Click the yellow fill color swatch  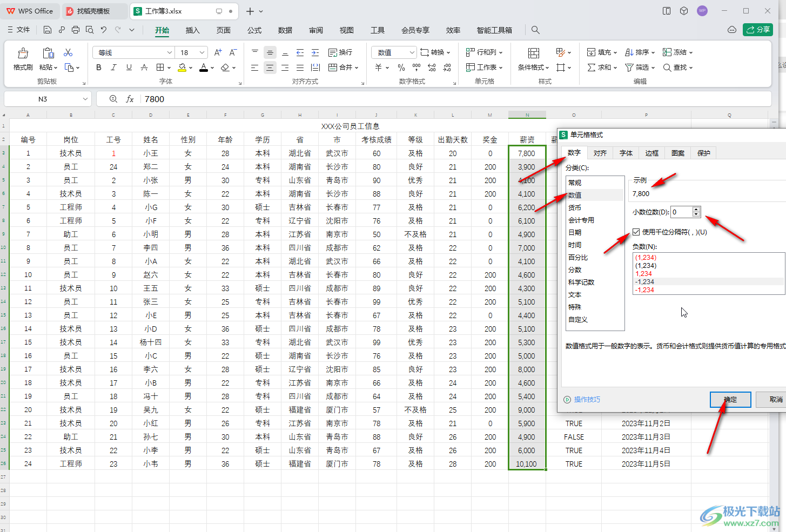pos(182,68)
